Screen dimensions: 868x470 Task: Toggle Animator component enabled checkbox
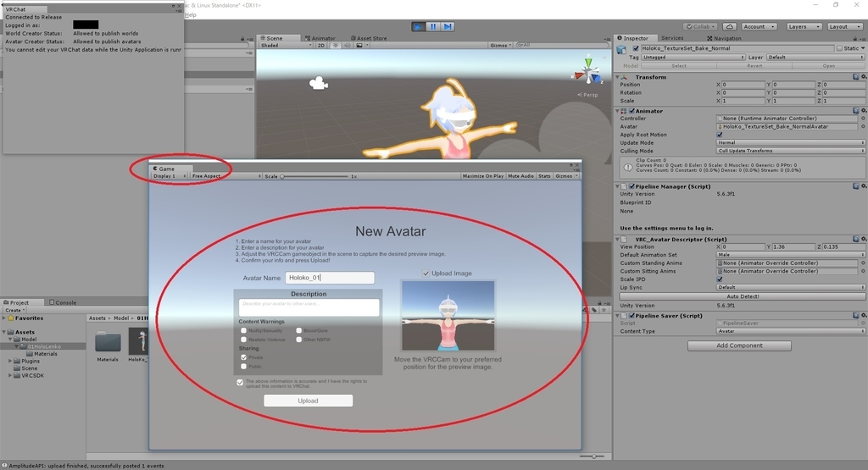point(632,111)
